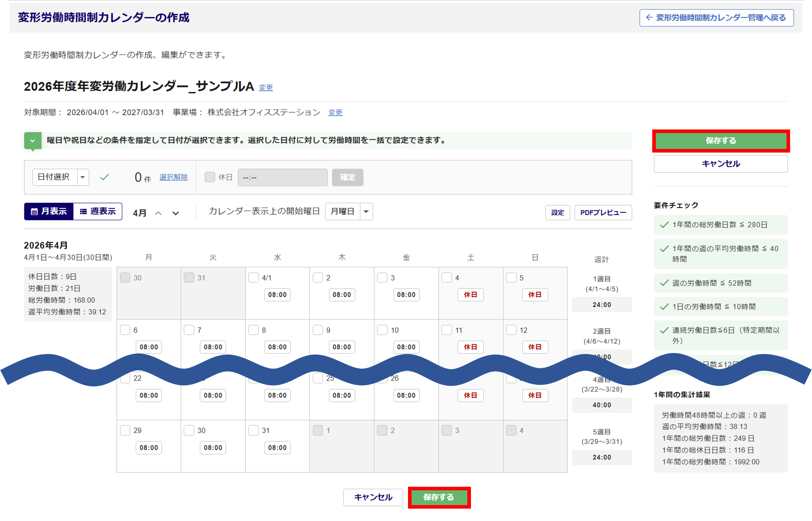Screen dimensions: 812x521
Task: Click the top 保存する button
Action: coord(720,141)
